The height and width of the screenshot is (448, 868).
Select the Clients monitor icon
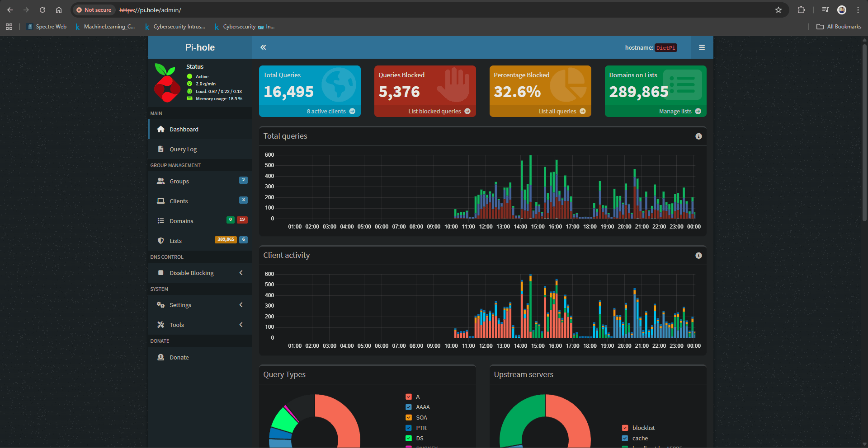pos(161,201)
